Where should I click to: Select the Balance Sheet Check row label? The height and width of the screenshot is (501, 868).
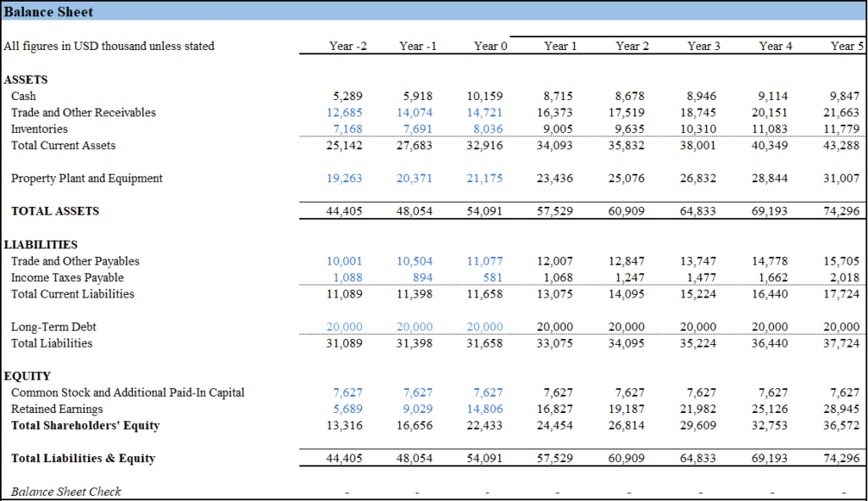tap(66, 492)
